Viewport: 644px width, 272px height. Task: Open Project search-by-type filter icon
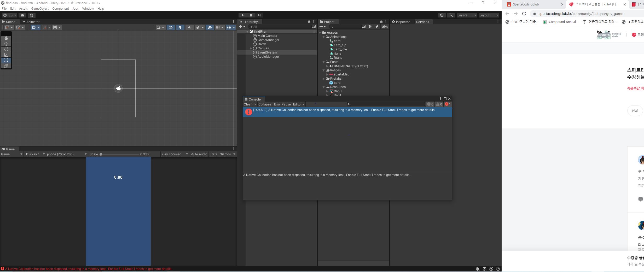click(370, 27)
